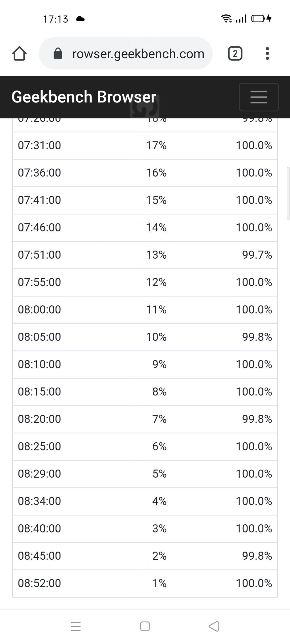Focus the geekbench.com address bar
Viewport: 290px width, 644px height.
(138, 53)
